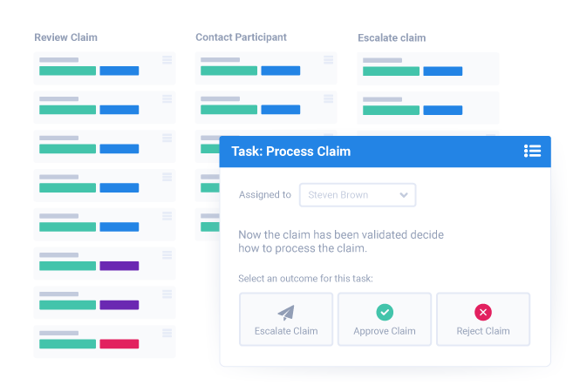The height and width of the screenshot is (392, 580).
Task: Open menu icon on first Contact Participant card
Action: coord(328,60)
